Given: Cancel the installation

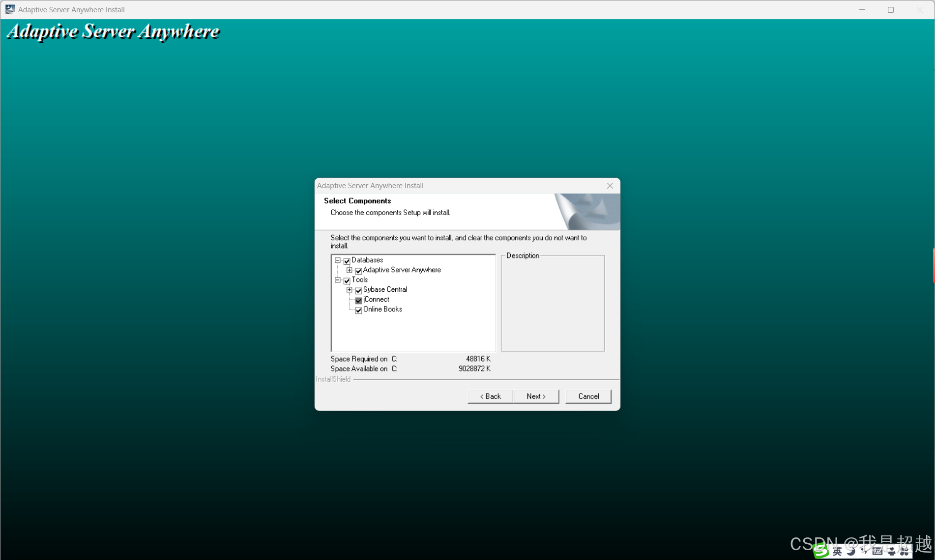Looking at the screenshot, I should (x=588, y=396).
